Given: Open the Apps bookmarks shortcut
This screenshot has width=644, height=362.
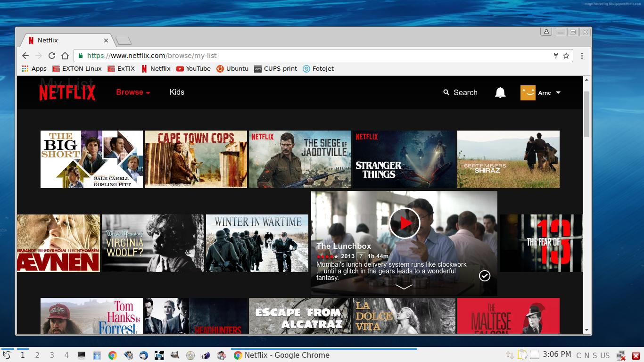Looking at the screenshot, I should (x=34, y=68).
